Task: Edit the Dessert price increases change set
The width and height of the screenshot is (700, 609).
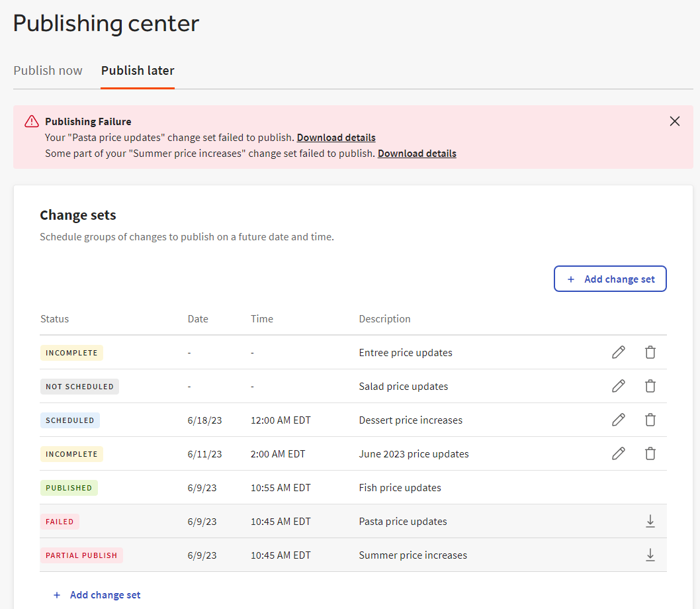Action: 618,420
